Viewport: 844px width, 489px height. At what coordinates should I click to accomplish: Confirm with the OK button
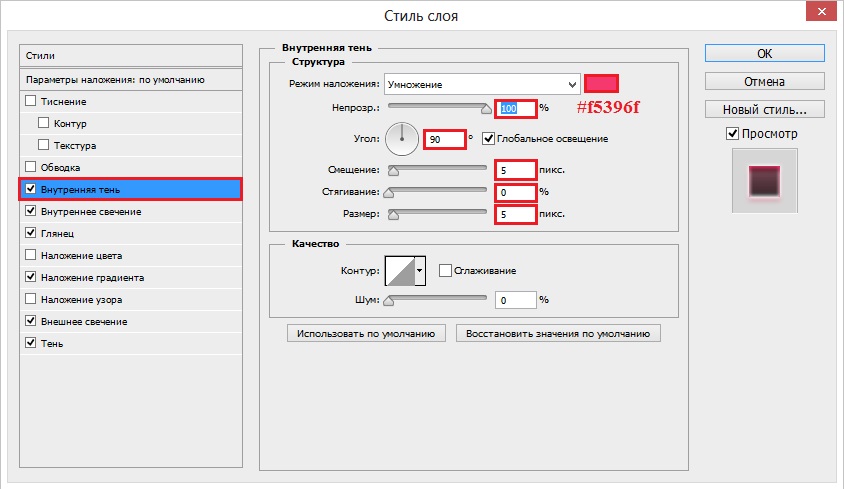tap(764, 53)
